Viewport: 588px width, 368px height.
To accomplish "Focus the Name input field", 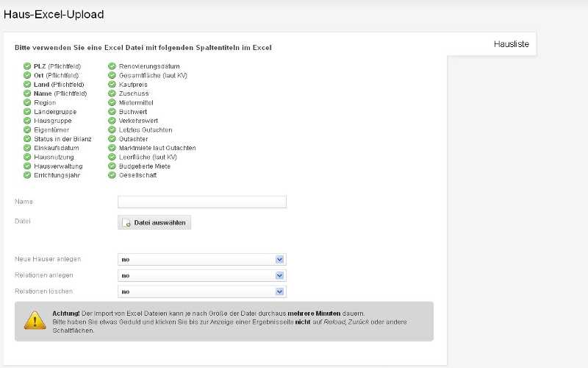I will pyautogui.click(x=201, y=202).
